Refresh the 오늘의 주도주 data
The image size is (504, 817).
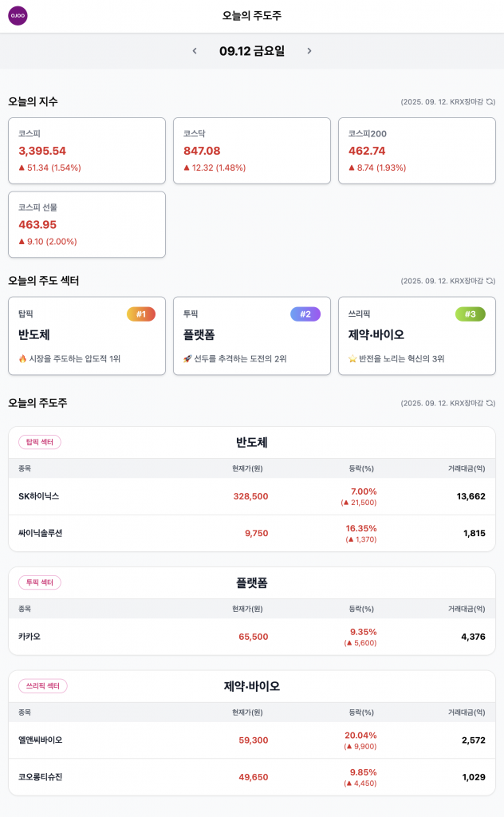(490, 403)
